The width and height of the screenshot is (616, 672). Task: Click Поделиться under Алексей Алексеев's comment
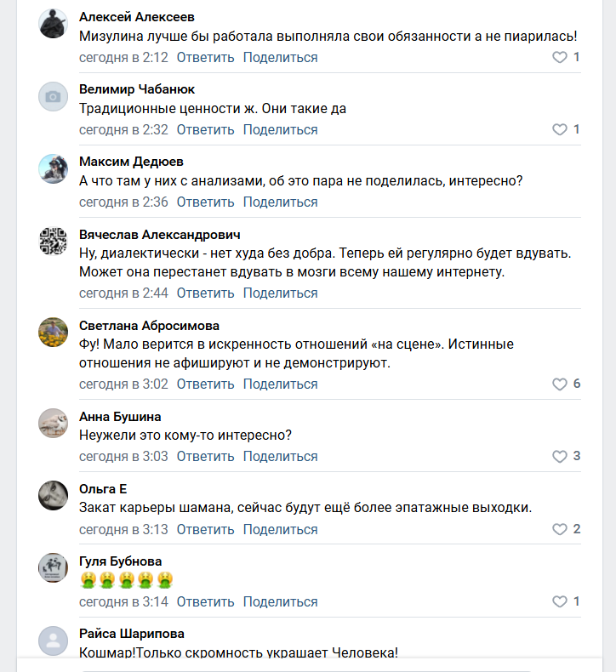pyautogui.click(x=280, y=58)
